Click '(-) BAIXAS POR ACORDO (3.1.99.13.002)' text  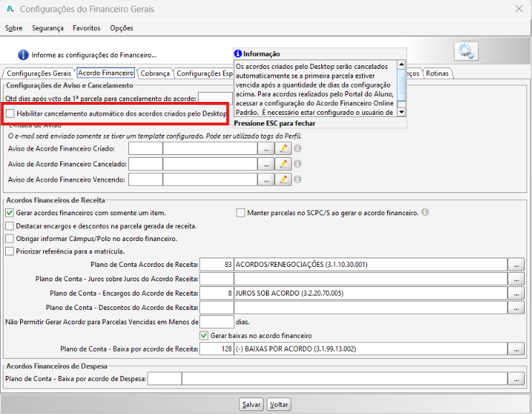pos(296,349)
